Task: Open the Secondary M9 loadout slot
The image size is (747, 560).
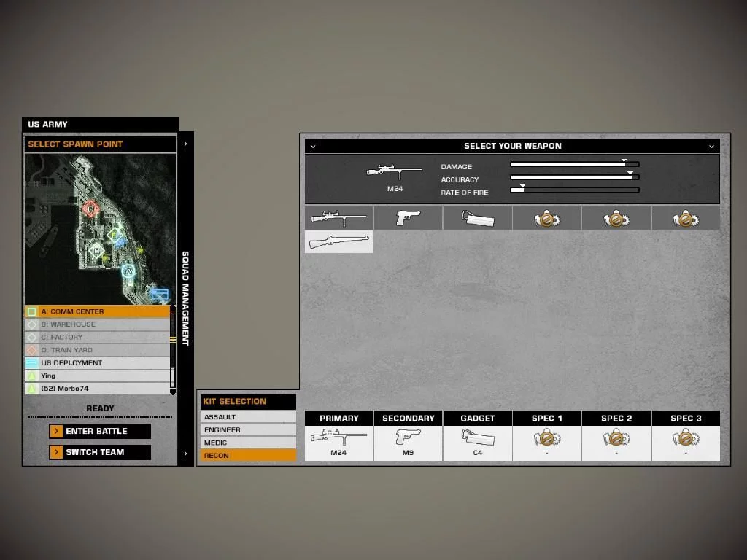Action: pyautogui.click(x=409, y=443)
